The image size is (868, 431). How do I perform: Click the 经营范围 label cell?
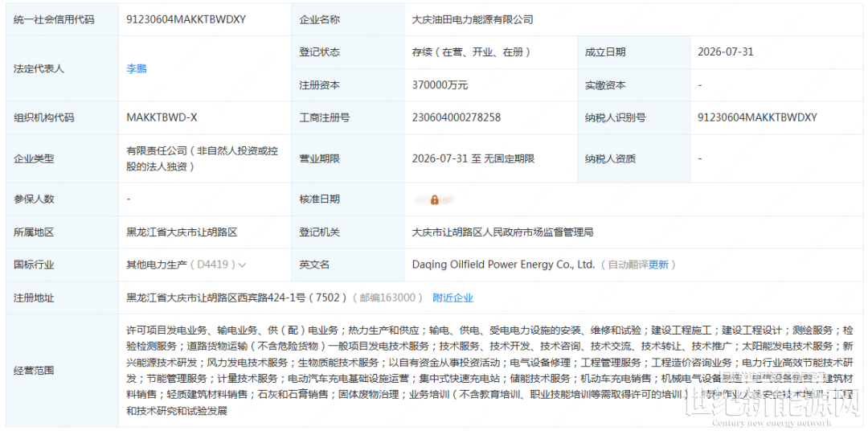click(63, 371)
